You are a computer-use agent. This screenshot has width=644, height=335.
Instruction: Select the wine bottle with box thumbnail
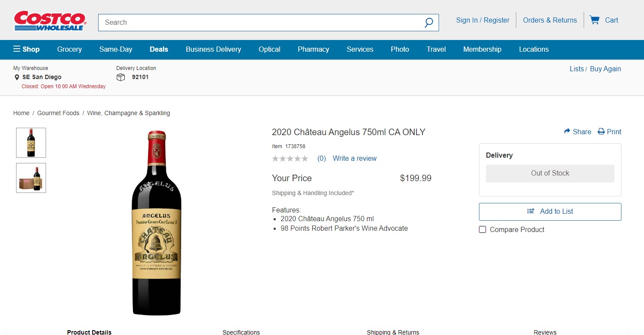pyautogui.click(x=31, y=178)
